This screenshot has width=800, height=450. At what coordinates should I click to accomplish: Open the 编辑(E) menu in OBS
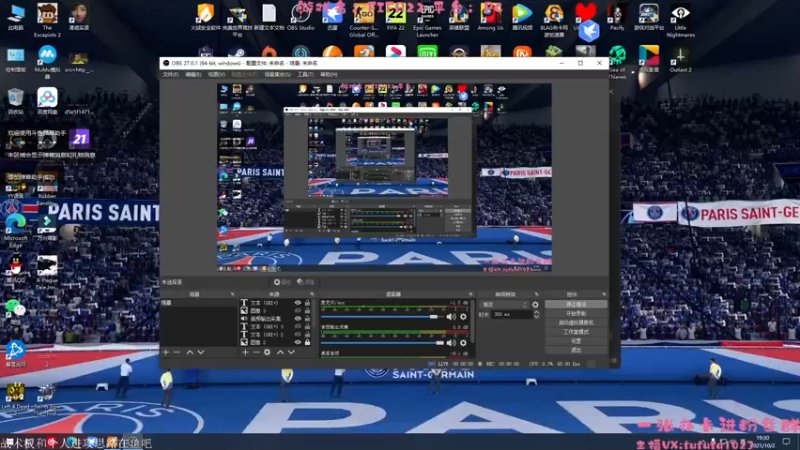[x=193, y=74]
